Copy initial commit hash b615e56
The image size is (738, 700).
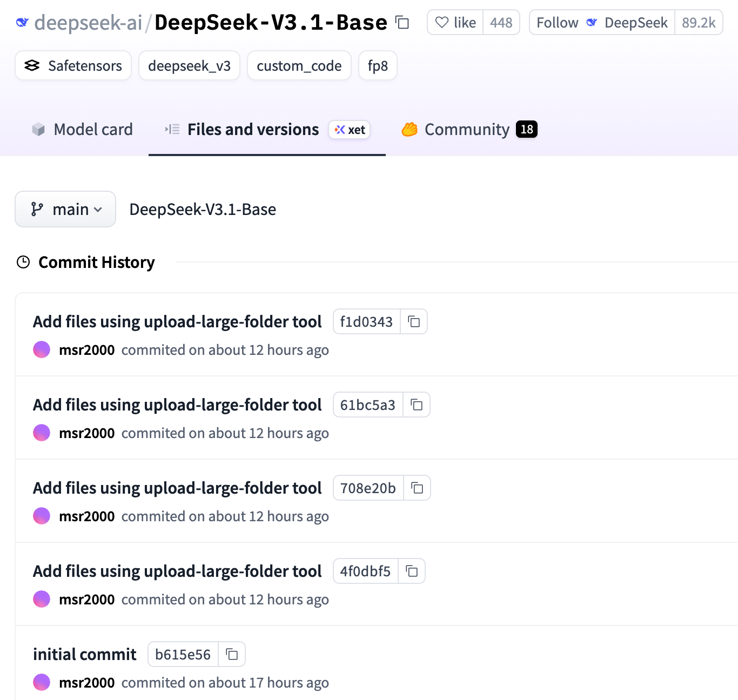click(232, 655)
